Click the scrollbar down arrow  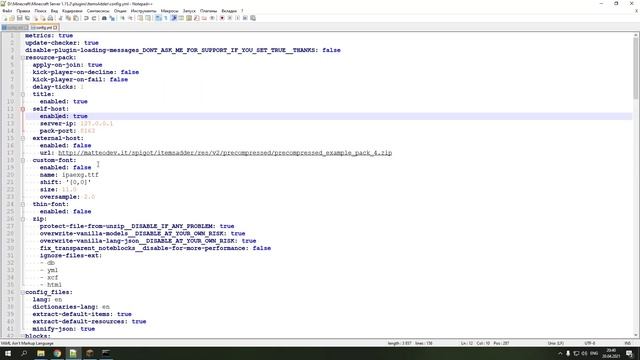pyautogui.click(x=636, y=335)
